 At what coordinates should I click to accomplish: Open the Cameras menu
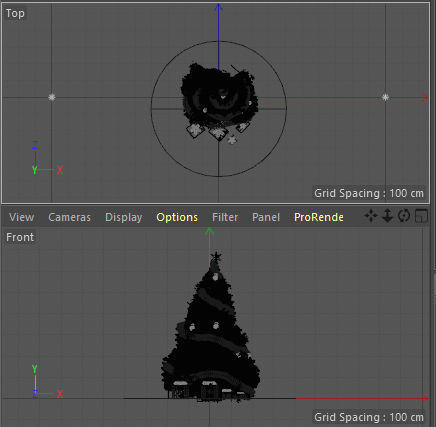coord(69,217)
